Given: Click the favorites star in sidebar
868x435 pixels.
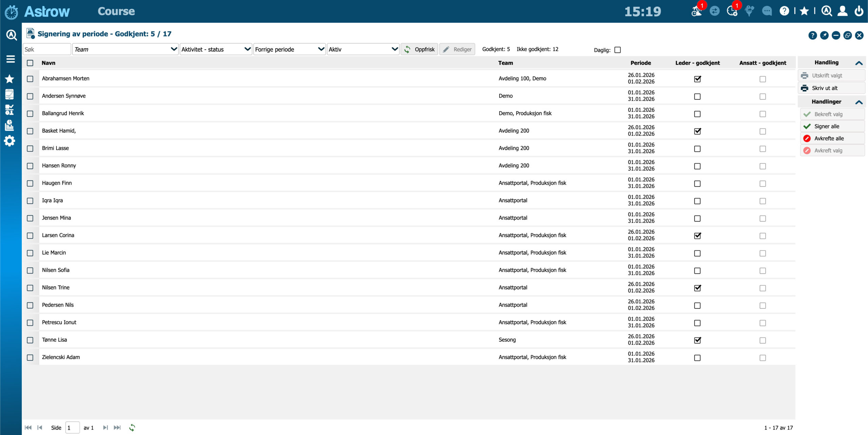Looking at the screenshot, I should tap(9, 79).
